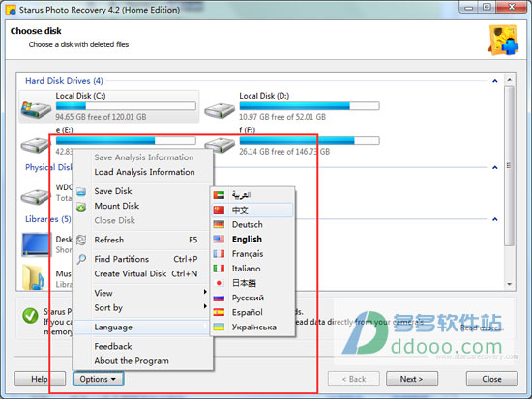Choose Find Partitions menu entry
Screen dimensions: 532x399
click(x=122, y=259)
